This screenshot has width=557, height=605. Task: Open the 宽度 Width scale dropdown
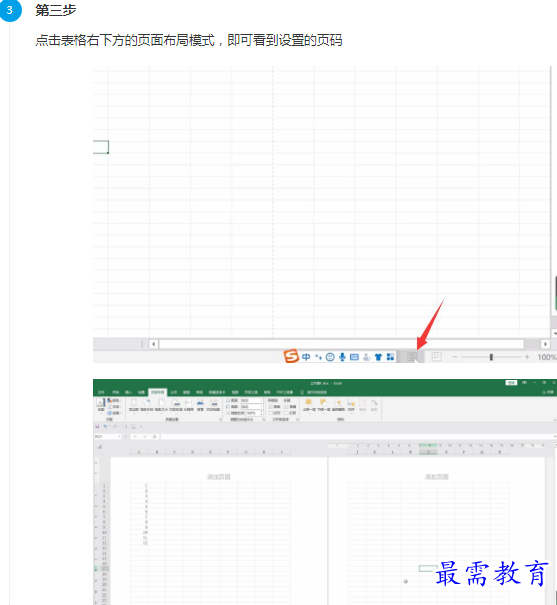point(252,400)
